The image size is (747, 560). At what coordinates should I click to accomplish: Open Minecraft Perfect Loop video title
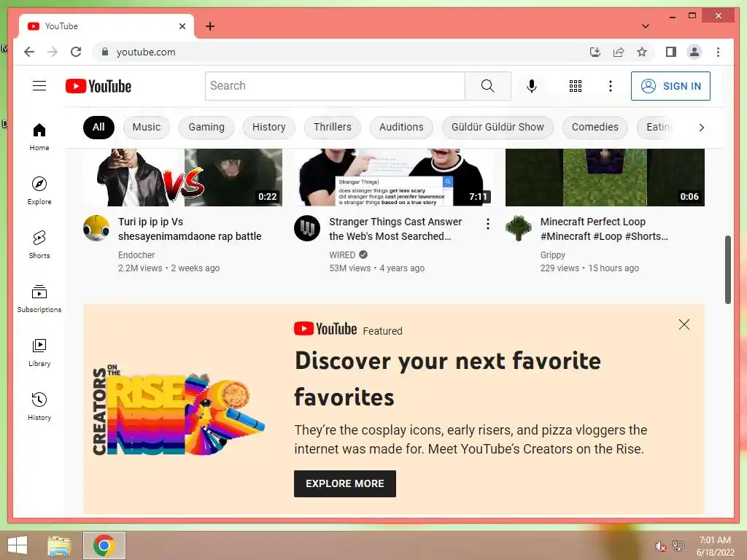pos(604,229)
